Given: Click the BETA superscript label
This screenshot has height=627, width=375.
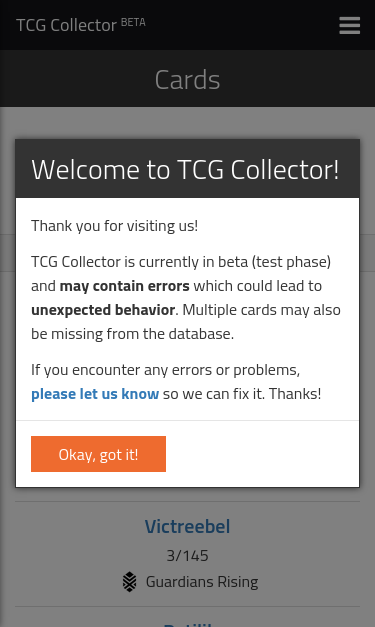Looking at the screenshot, I should click(x=133, y=22).
